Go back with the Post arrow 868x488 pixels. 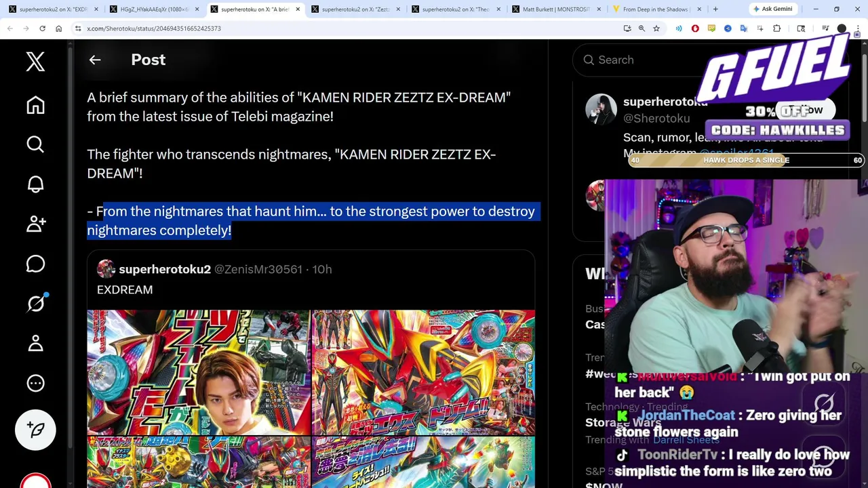click(95, 60)
